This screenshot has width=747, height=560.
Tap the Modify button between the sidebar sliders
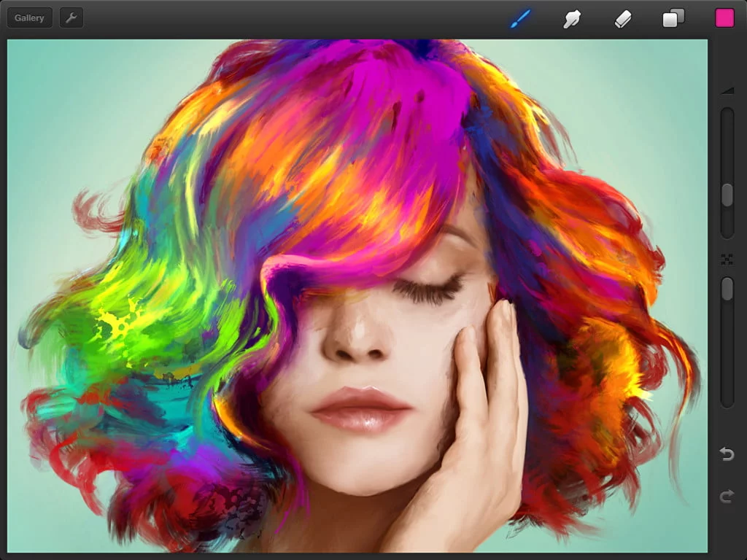coord(727,257)
